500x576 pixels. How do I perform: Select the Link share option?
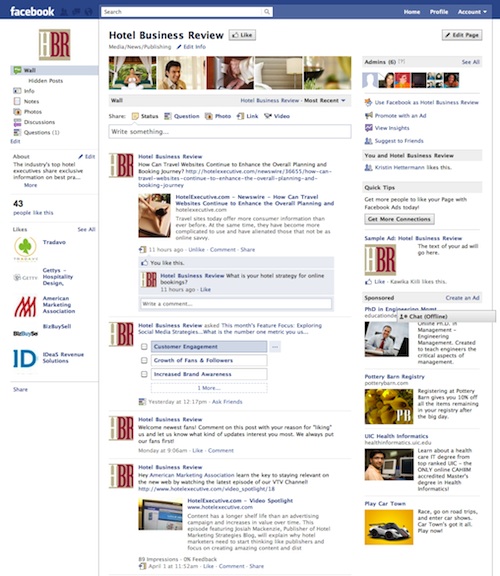[x=248, y=116]
